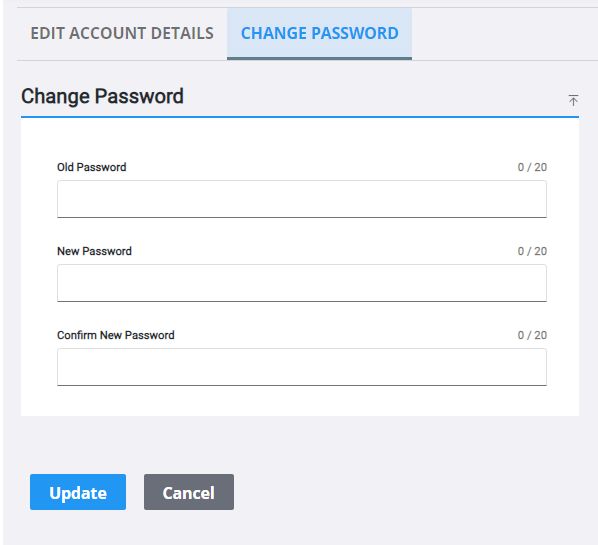Click the Confirm New Password 0 / 20 counter
This screenshot has height=545, width=598.
532,335
